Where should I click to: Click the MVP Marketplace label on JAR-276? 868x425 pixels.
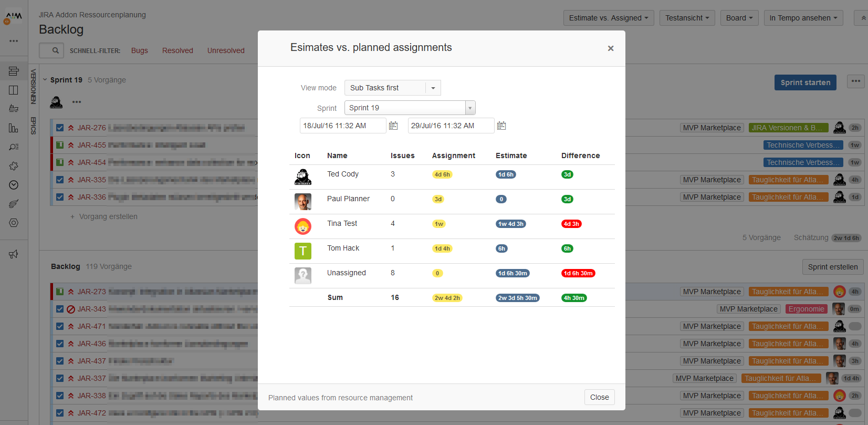pyautogui.click(x=712, y=128)
